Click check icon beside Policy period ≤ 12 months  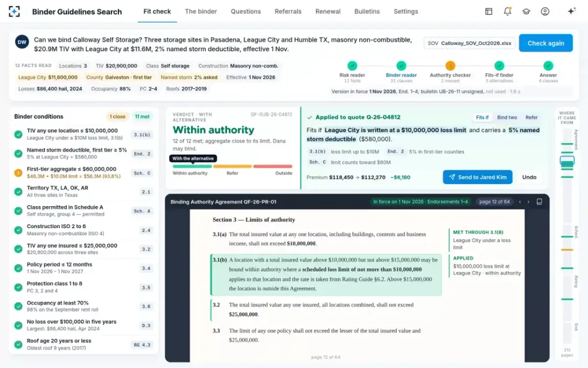(18, 268)
